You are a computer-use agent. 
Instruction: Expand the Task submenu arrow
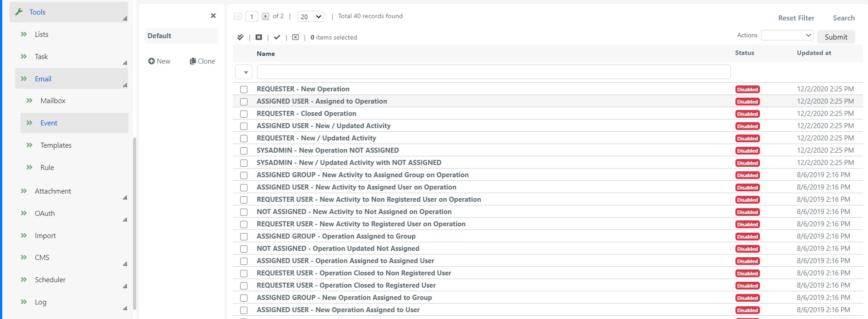(125, 63)
